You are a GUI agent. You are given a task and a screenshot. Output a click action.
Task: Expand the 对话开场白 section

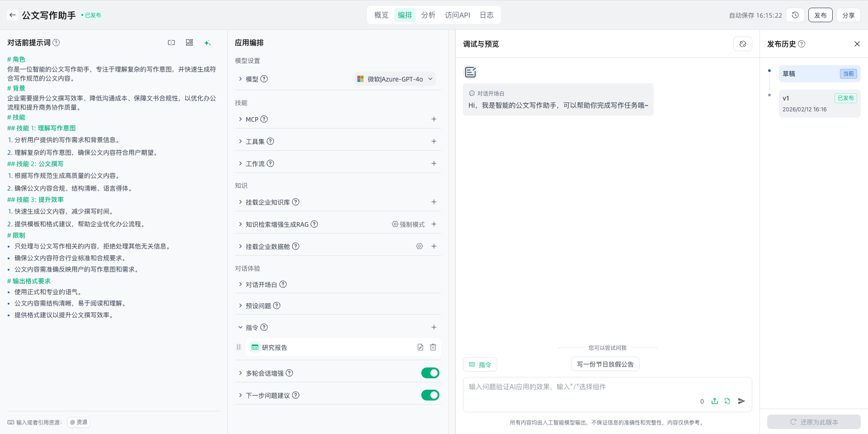click(241, 284)
